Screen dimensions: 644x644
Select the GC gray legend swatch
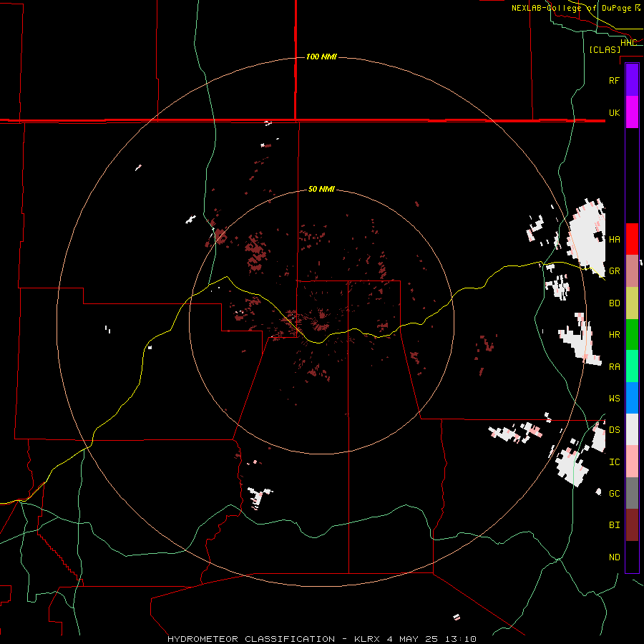click(632, 493)
